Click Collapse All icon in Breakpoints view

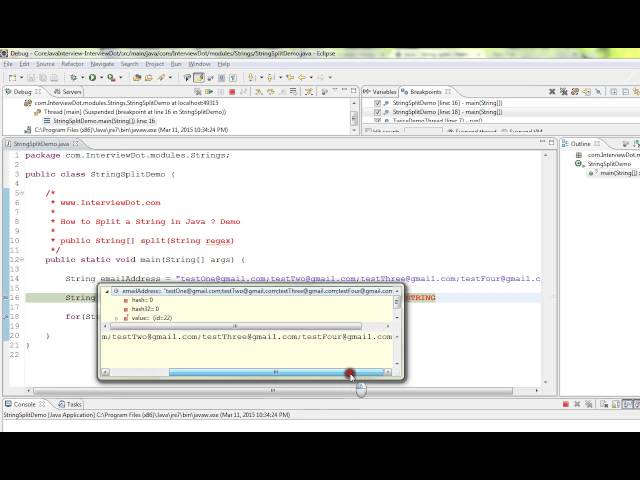625,92
